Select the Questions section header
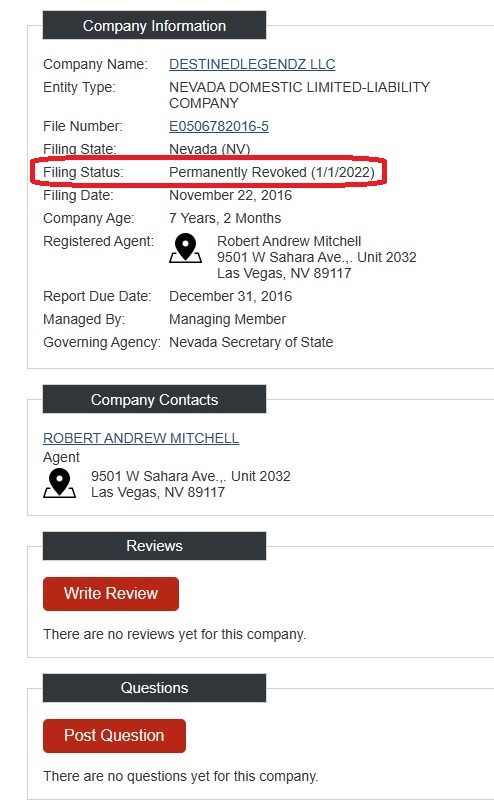This screenshot has width=494, height=805. coord(155,688)
